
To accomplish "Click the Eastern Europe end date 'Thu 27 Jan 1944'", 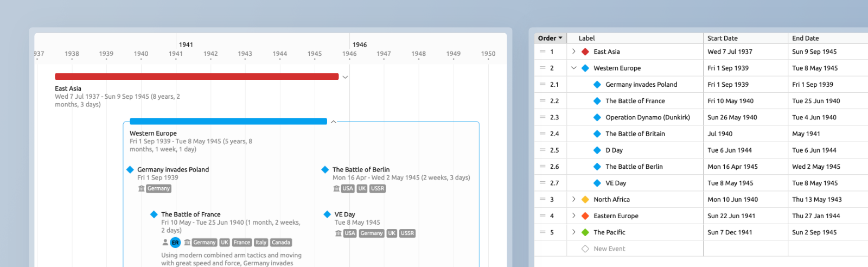I will [x=816, y=216].
